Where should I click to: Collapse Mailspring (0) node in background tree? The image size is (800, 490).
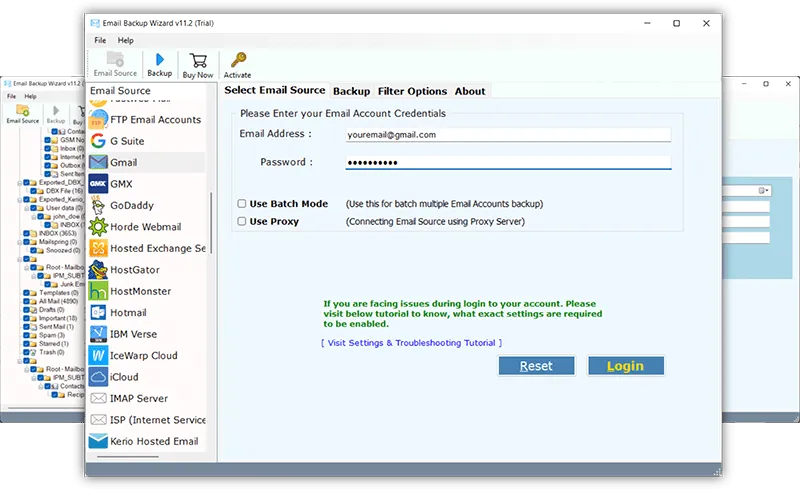(x=19, y=242)
